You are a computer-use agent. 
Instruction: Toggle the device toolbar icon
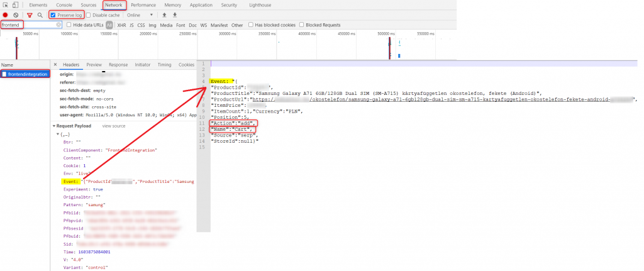point(15,5)
